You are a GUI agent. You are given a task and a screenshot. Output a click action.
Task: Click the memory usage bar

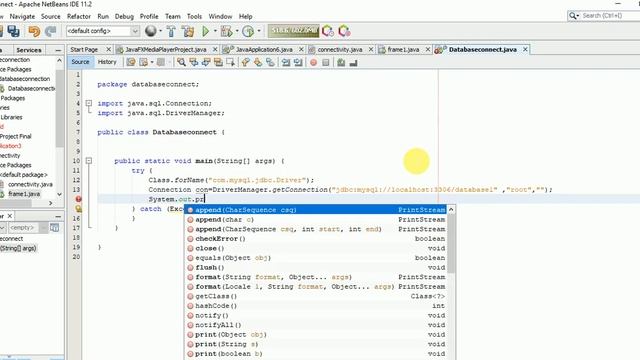coord(294,31)
